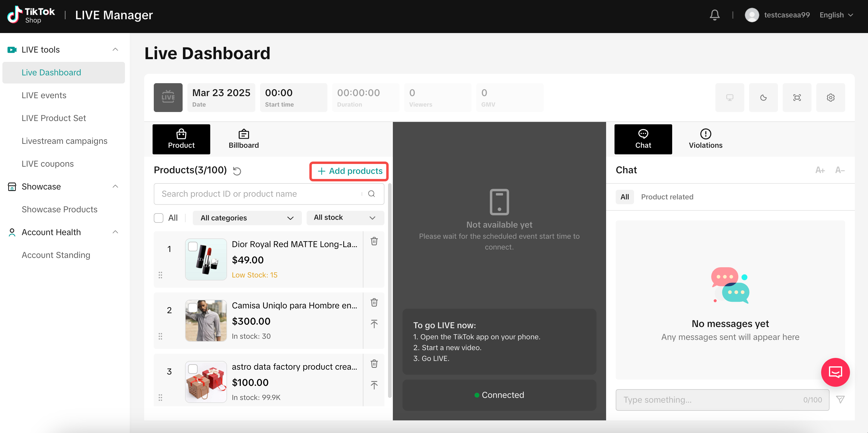The image size is (868, 433).
Task: Increase chat font size A+
Action: (820, 170)
